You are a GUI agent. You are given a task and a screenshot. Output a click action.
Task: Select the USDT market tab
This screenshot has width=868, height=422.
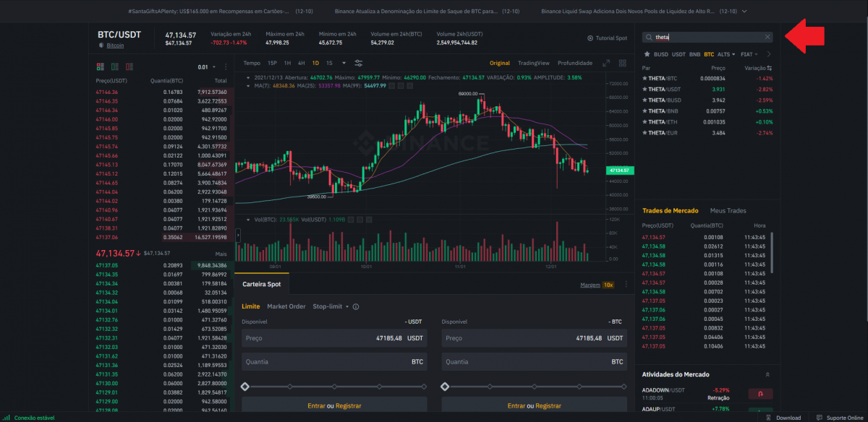tap(678, 54)
